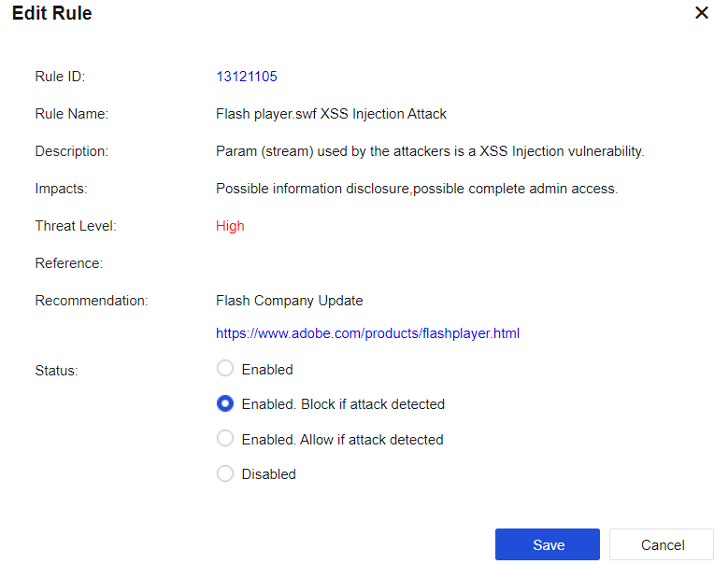The height and width of the screenshot is (564, 728).
Task: Click the "Flash Company Update" recommendation text
Action: click(290, 301)
